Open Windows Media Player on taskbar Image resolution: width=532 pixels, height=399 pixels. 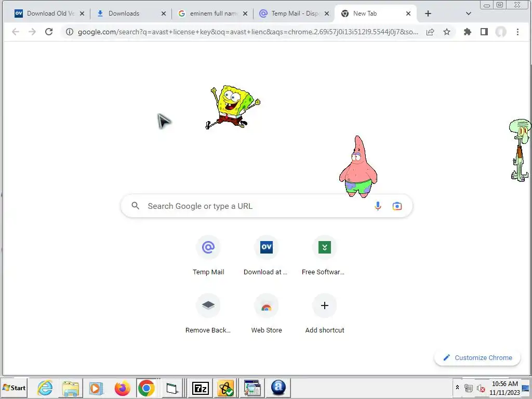[96, 388]
